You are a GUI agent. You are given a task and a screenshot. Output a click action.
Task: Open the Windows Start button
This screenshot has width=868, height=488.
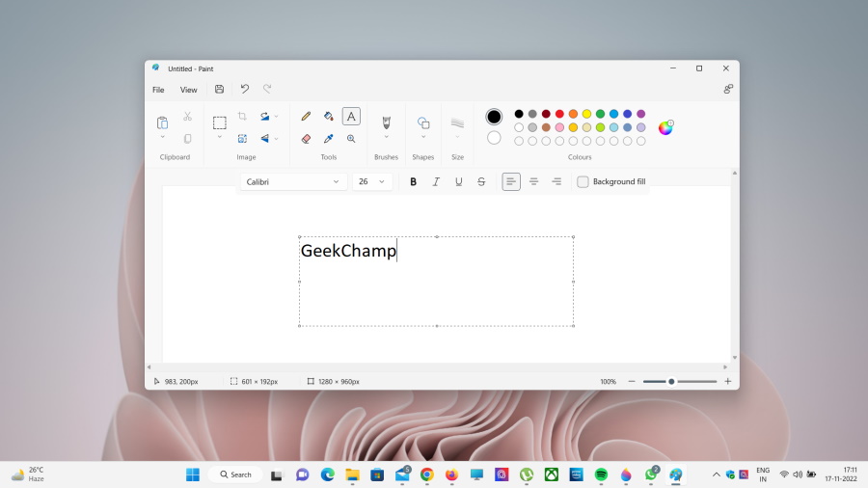[x=193, y=474]
